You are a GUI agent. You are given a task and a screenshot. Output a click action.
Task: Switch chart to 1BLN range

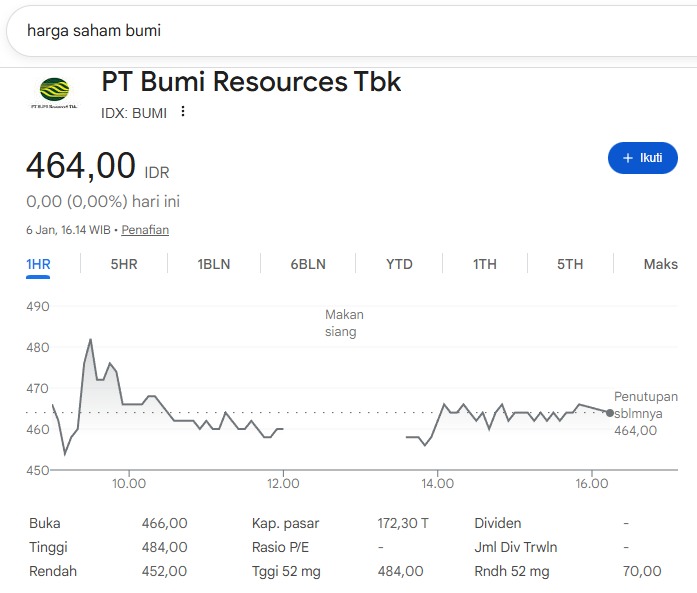[213, 264]
